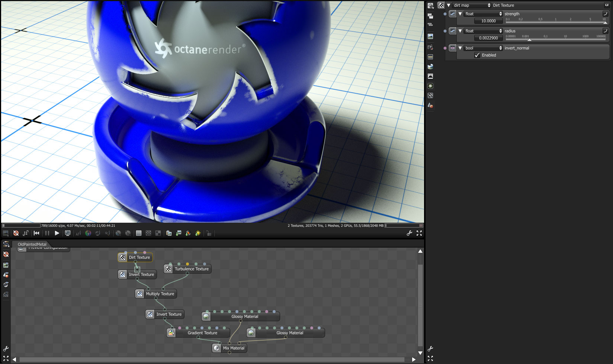Uncheck the invert_normal Enabled checkbox

tap(477, 55)
